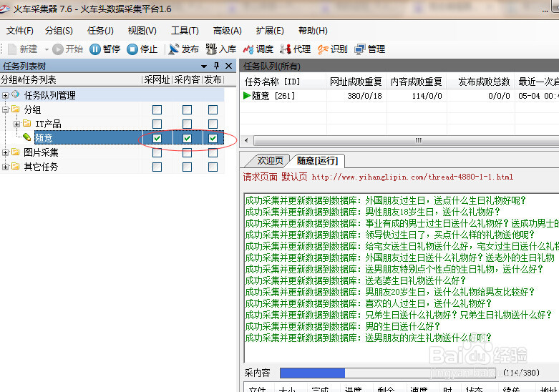Uncheck 发布 checkbox for 随意
The height and width of the screenshot is (392, 559).
click(213, 138)
